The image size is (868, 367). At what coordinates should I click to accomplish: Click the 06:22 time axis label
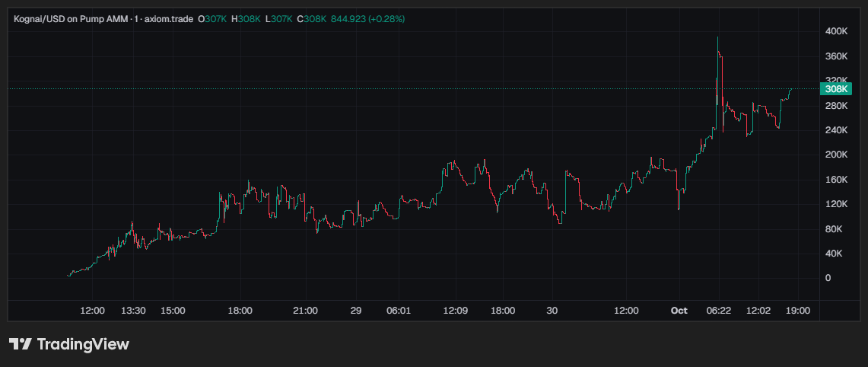719,311
